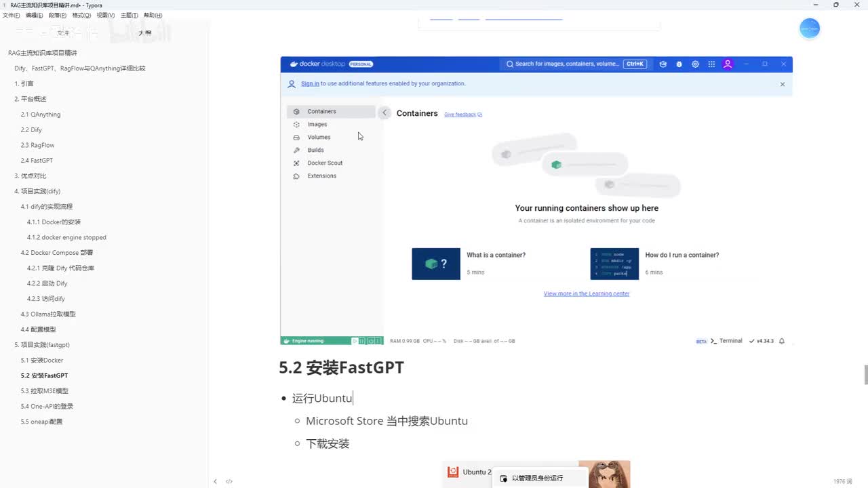Switch sidebar to the 大纲 tab
The height and width of the screenshot is (488, 868).
[x=145, y=33]
